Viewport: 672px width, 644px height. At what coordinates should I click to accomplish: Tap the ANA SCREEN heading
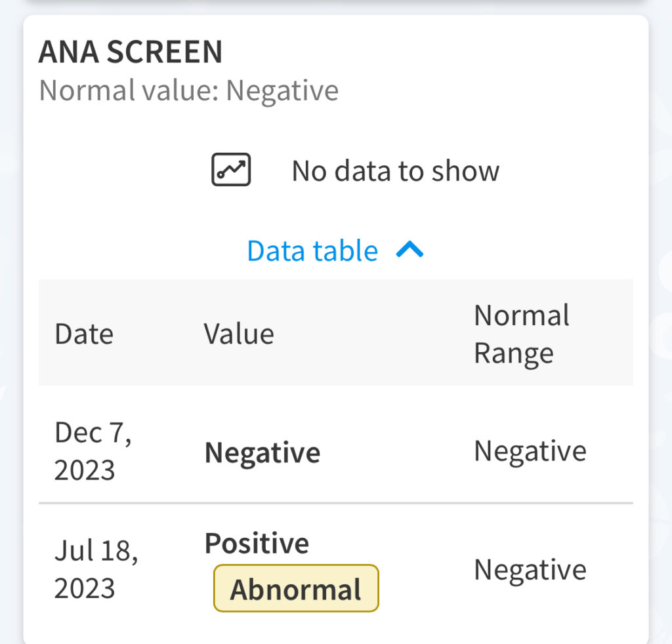pyautogui.click(x=131, y=52)
